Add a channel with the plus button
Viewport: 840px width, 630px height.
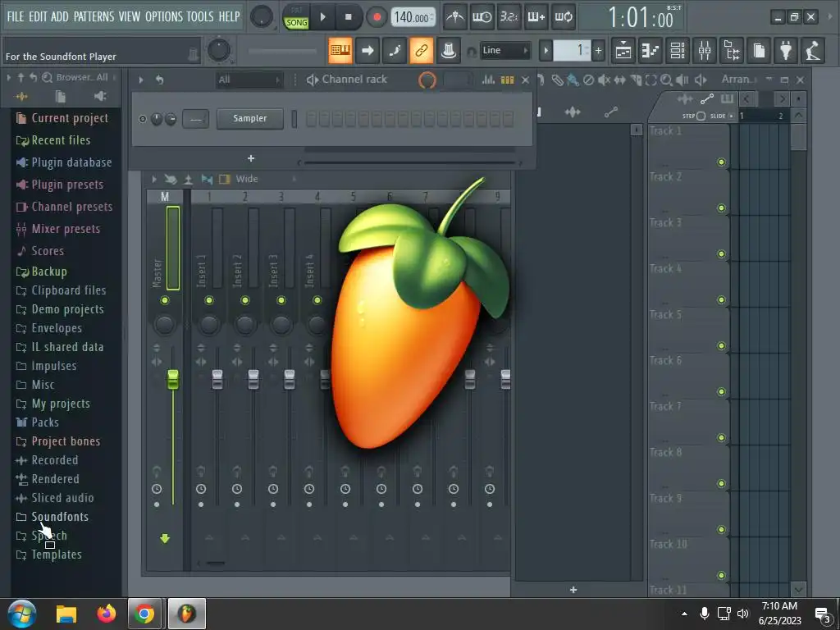point(251,158)
